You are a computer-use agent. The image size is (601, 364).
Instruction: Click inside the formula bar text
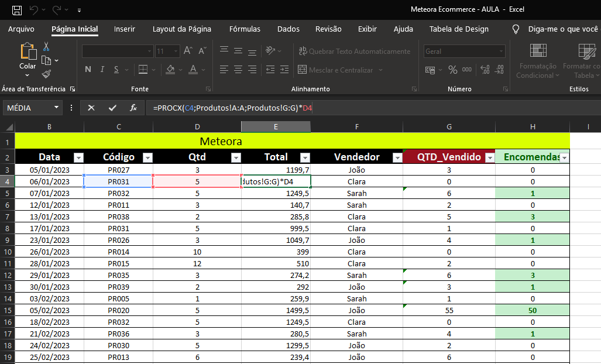pos(233,108)
